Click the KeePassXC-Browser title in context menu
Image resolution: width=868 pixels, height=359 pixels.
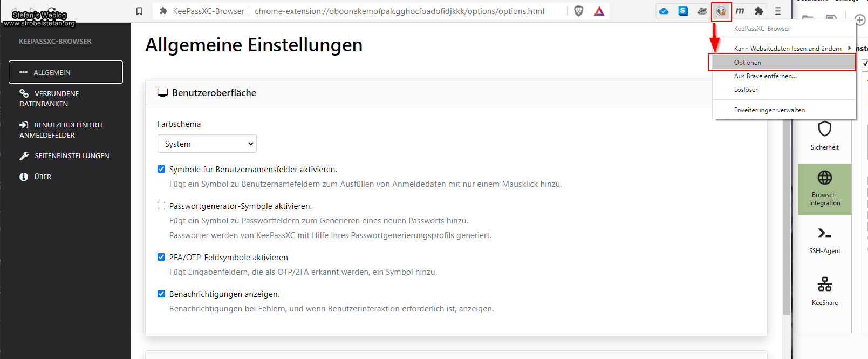[x=762, y=29]
